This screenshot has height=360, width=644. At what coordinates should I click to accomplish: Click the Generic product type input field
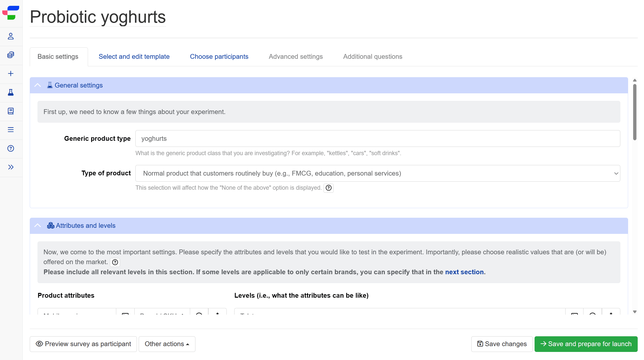click(x=377, y=139)
